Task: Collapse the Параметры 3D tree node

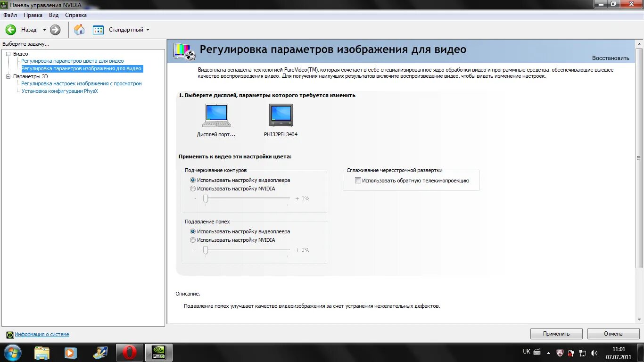Action: (8, 76)
